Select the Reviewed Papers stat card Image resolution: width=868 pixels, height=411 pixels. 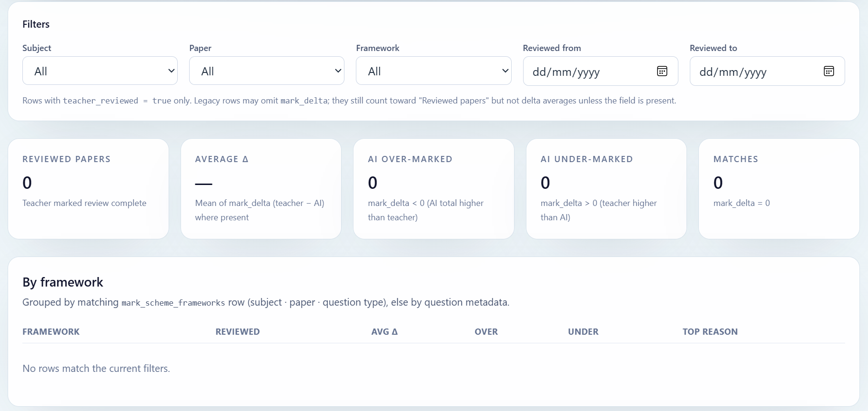(88, 189)
